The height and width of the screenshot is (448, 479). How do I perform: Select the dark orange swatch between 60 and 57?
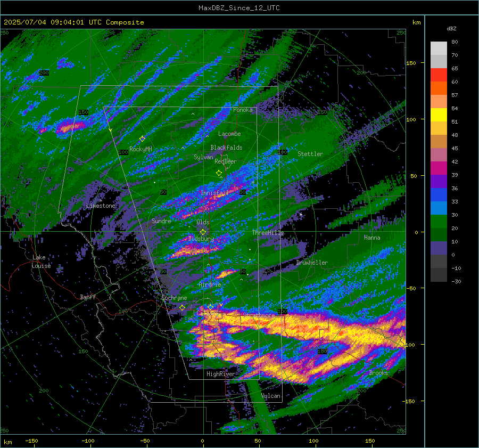[439, 88]
